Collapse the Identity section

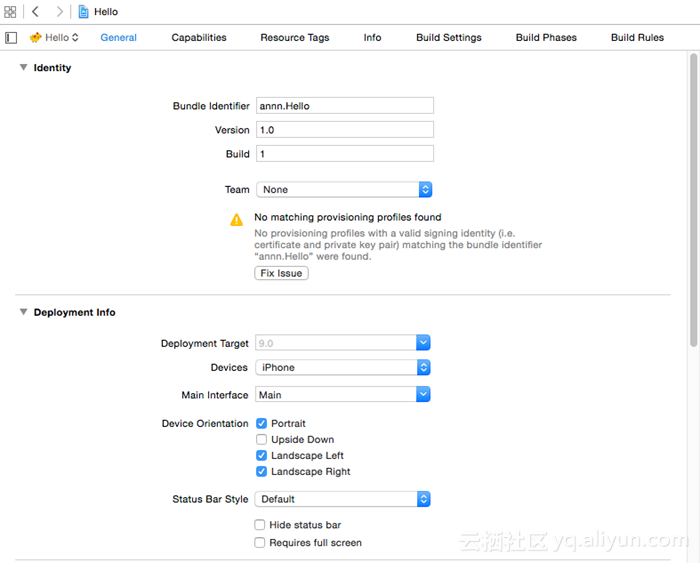(23, 67)
